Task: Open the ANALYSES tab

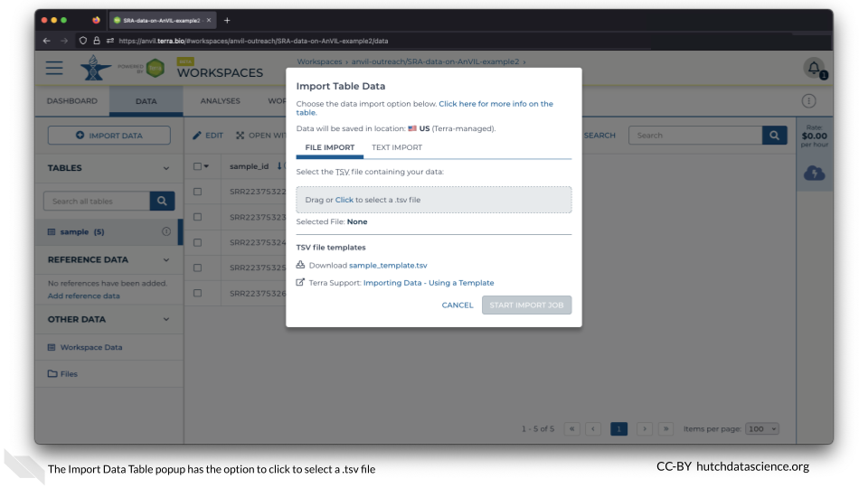Action: (x=221, y=100)
